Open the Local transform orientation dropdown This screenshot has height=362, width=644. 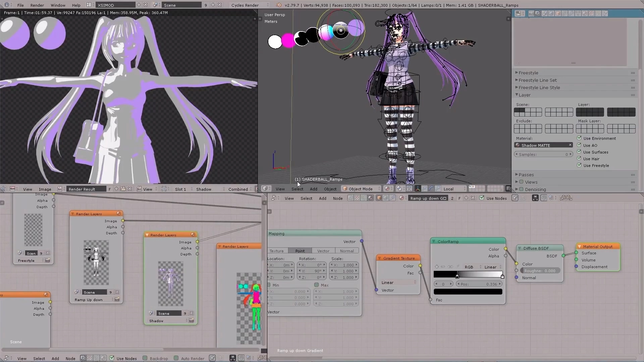coord(454,189)
